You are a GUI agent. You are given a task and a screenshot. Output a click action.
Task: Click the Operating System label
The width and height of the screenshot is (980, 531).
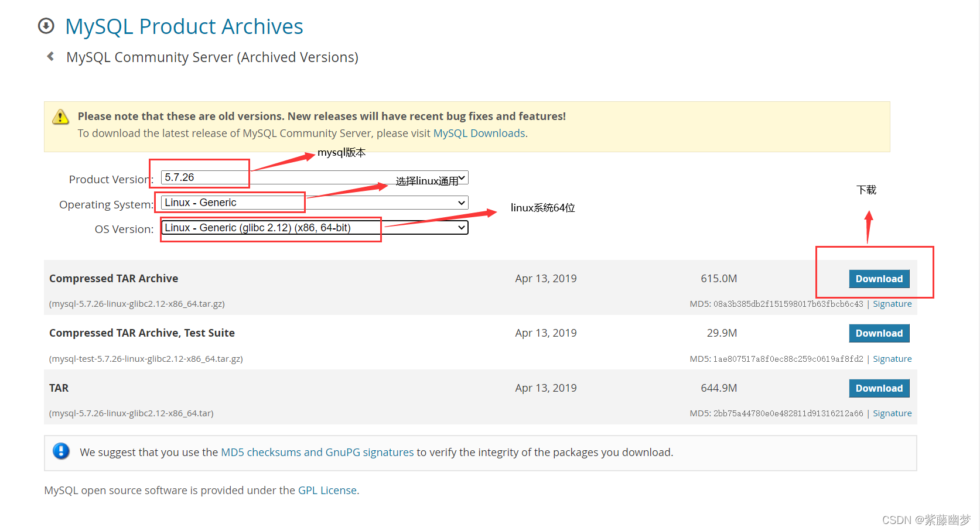[106, 205]
